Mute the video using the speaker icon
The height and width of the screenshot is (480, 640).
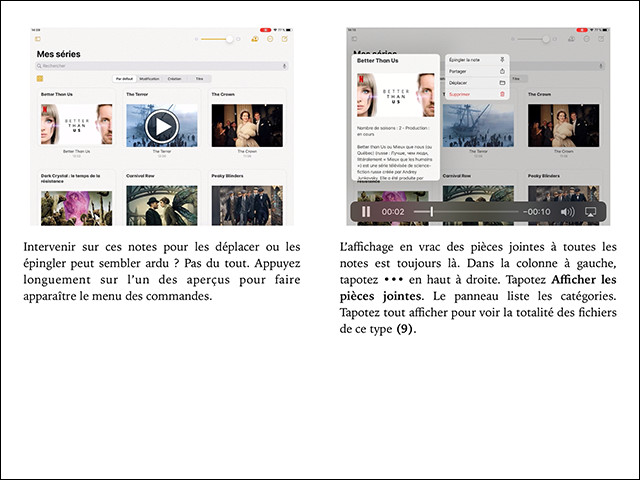coord(567,212)
